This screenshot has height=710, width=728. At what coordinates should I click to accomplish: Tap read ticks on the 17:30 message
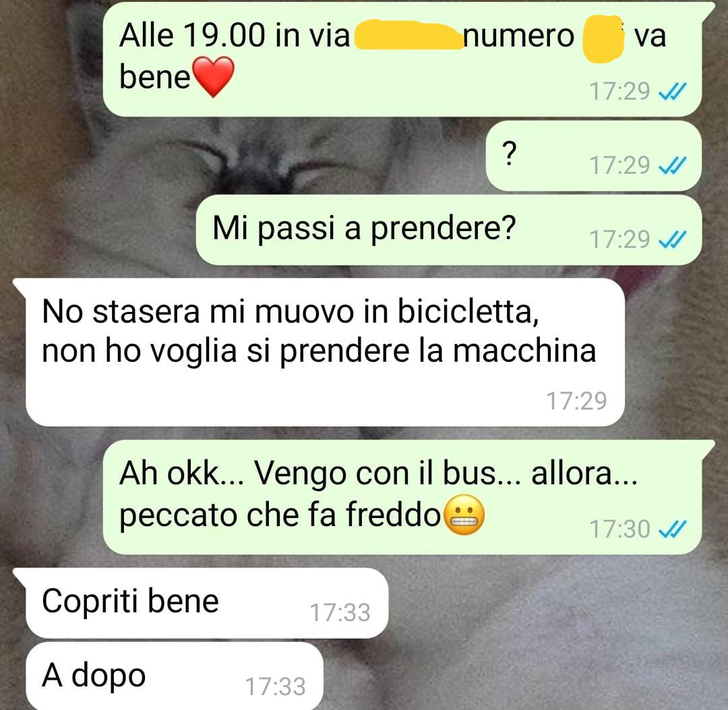(672, 529)
